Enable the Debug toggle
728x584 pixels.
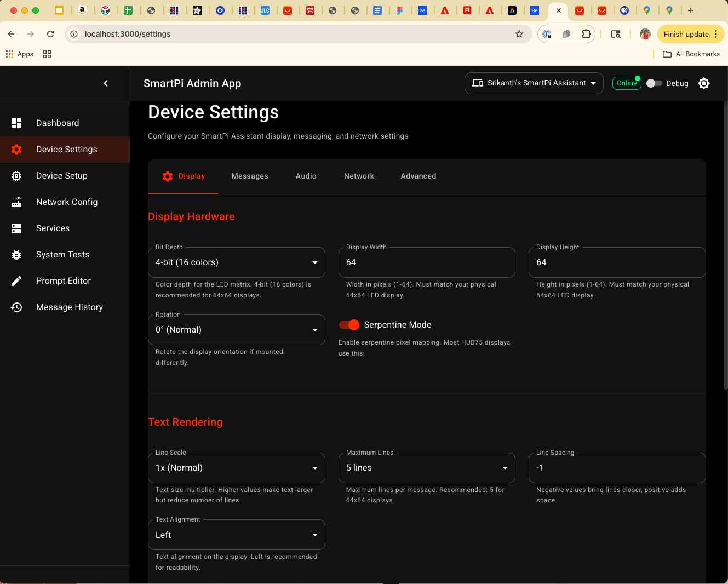(x=654, y=83)
